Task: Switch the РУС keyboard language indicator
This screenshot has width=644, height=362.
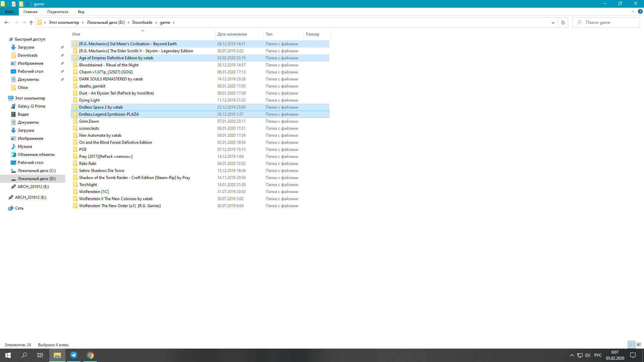Action: tap(598, 355)
